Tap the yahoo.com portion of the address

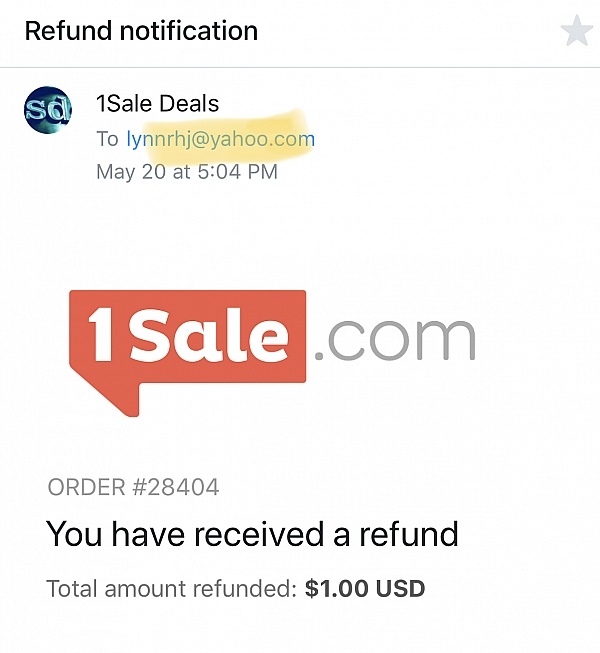tap(262, 139)
